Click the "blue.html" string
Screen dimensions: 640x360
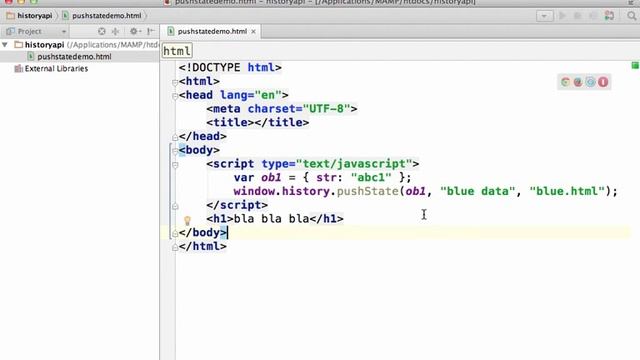567,191
